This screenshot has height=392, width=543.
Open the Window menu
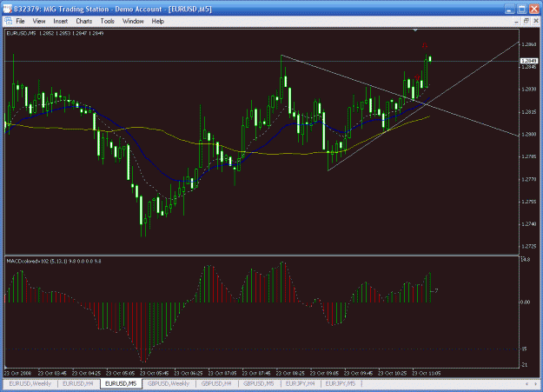(133, 21)
